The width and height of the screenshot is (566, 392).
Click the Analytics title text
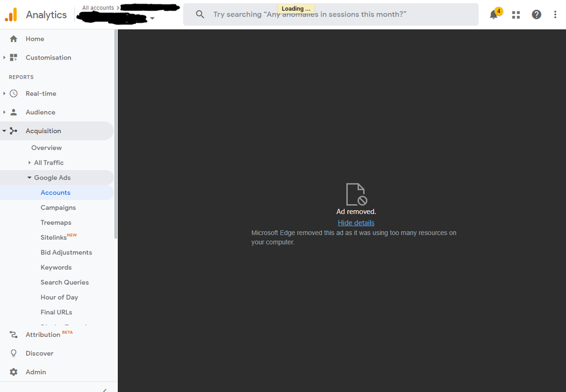(46, 15)
